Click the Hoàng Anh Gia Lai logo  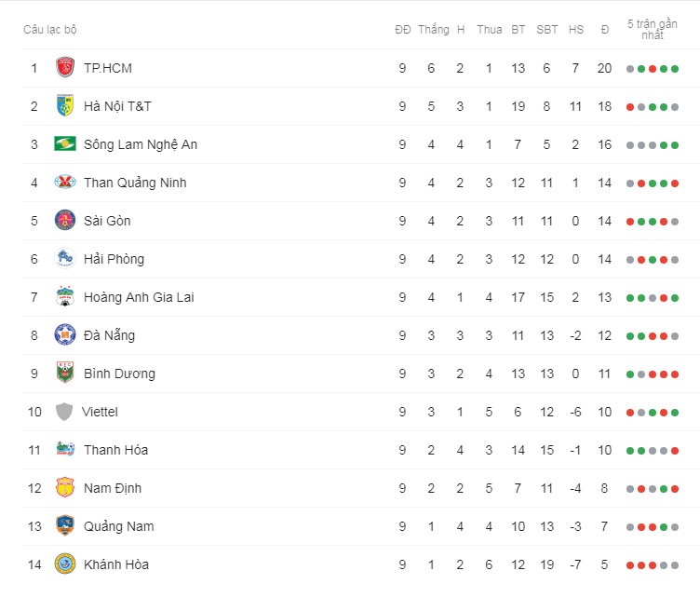65,296
